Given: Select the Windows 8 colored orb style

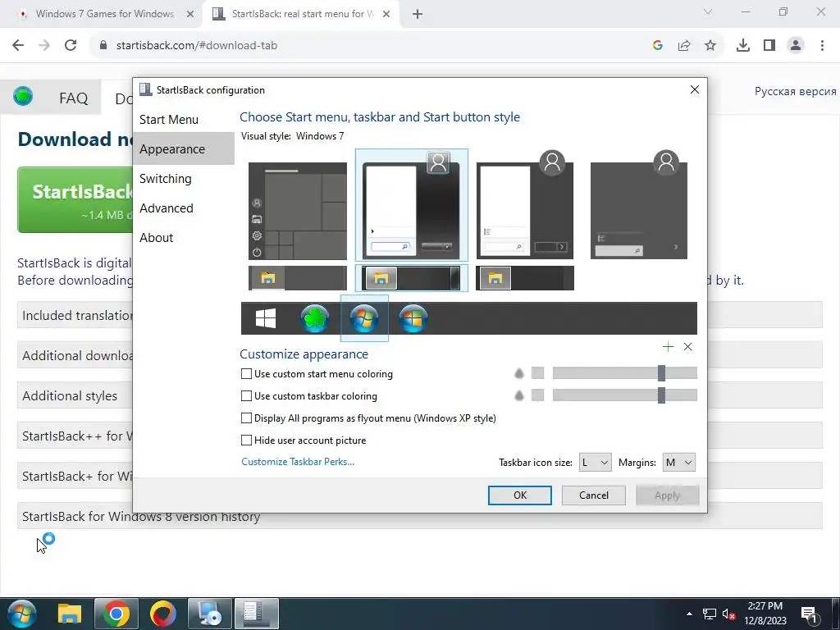Looking at the screenshot, I should [x=413, y=318].
